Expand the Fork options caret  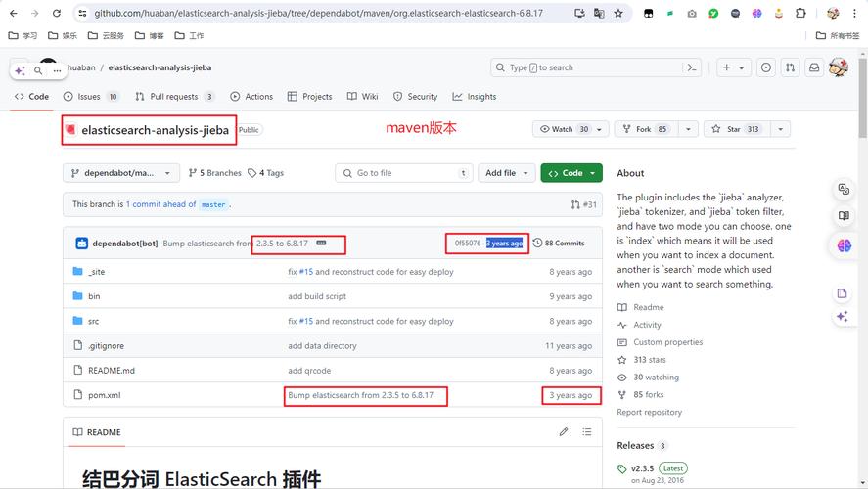(688, 129)
